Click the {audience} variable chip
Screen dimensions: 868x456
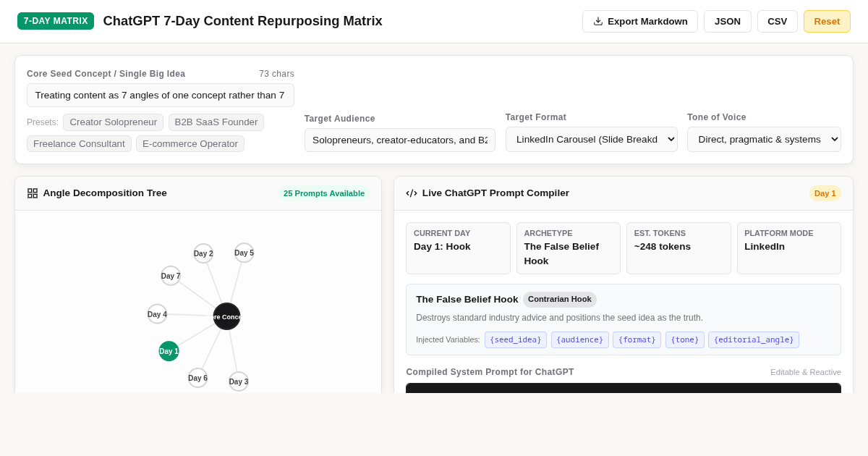coord(579,339)
